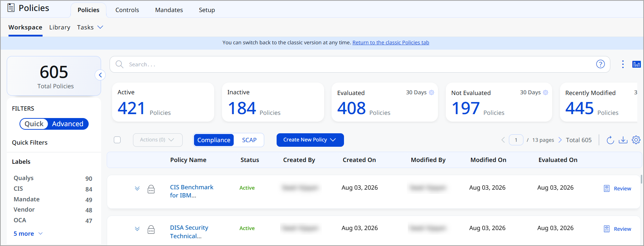Download the policies list

(623, 140)
